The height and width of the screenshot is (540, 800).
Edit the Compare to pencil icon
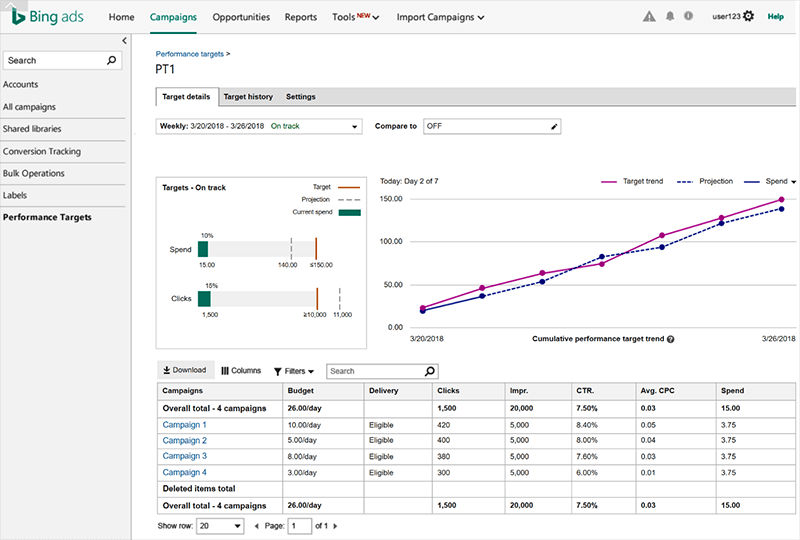pos(554,127)
